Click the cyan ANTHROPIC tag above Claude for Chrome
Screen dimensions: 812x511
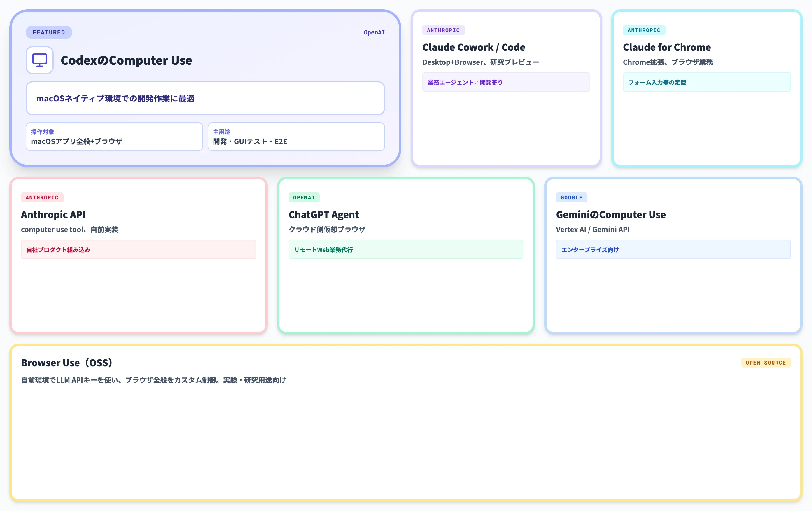(x=644, y=30)
